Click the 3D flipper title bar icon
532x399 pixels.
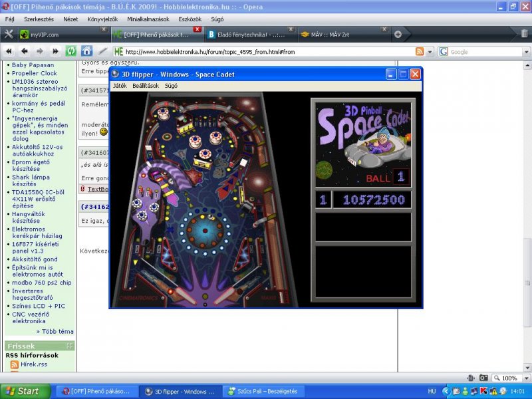pyautogui.click(x=115, y=74)
